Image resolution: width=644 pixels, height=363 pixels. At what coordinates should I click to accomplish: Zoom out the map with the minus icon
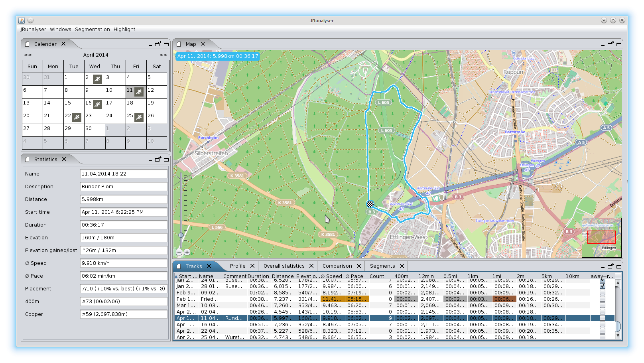(x=179, y=252)
